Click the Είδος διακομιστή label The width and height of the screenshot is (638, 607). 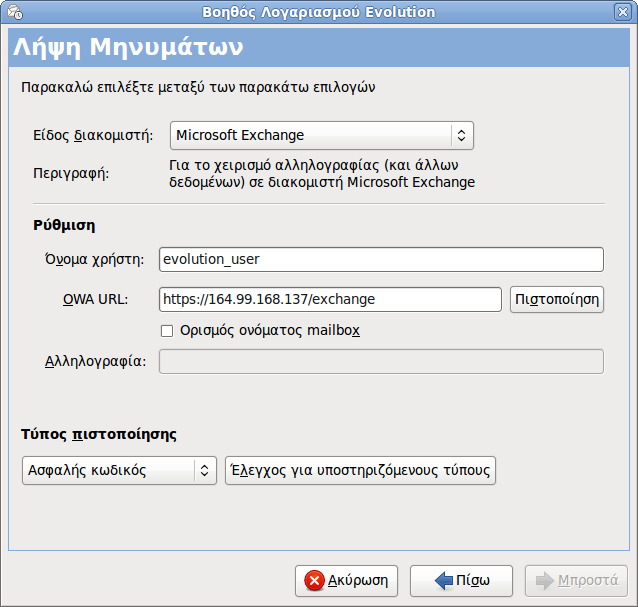[93, 135]
